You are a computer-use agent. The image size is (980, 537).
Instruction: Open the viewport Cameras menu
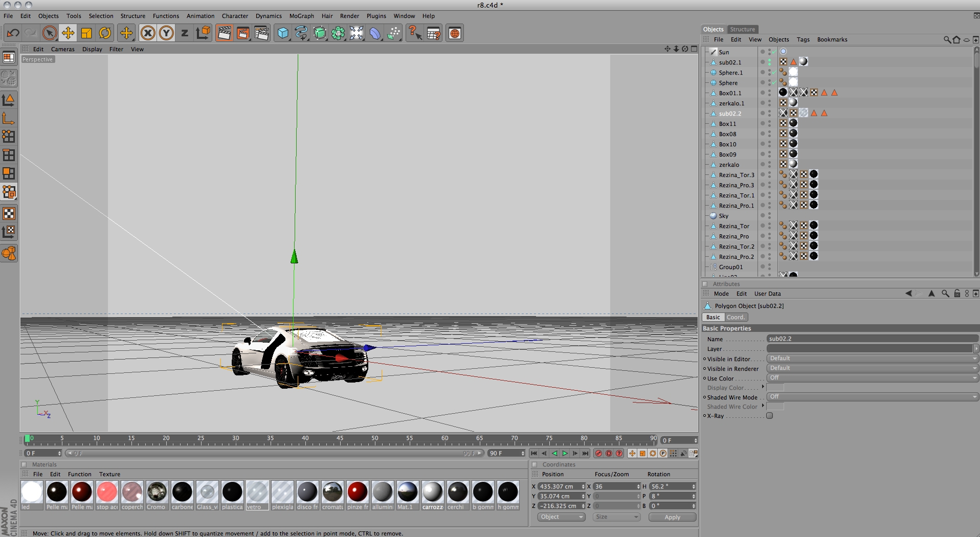point(62,49)
